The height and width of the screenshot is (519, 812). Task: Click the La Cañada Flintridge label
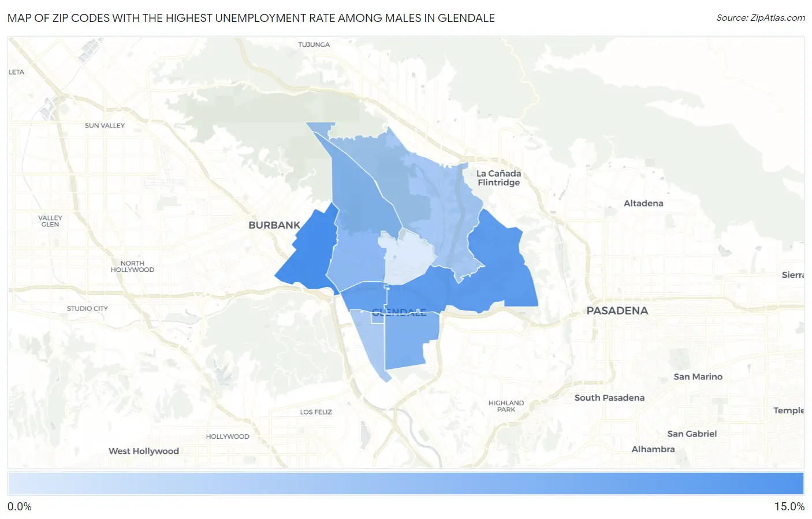coord(498,178)
